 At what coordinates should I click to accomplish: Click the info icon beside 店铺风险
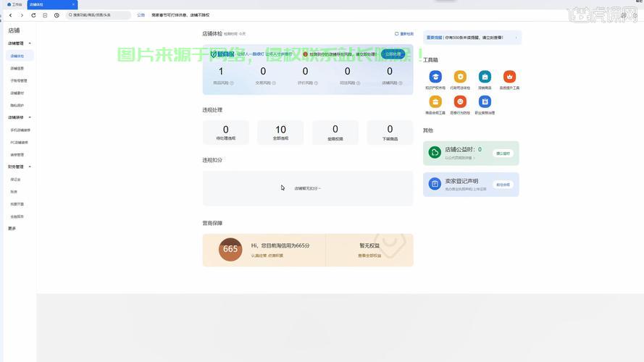(401, 83)
